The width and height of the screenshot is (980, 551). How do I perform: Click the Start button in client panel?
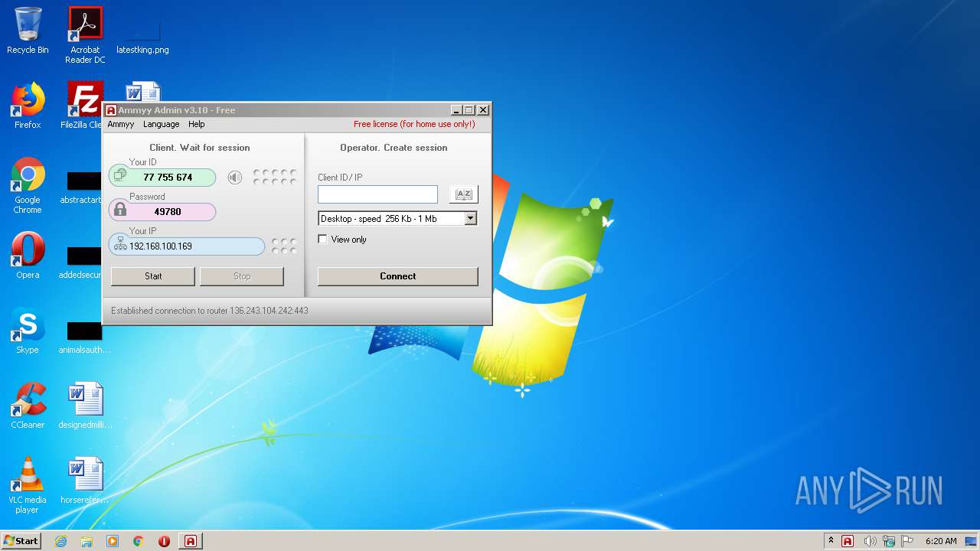point(153,276)
